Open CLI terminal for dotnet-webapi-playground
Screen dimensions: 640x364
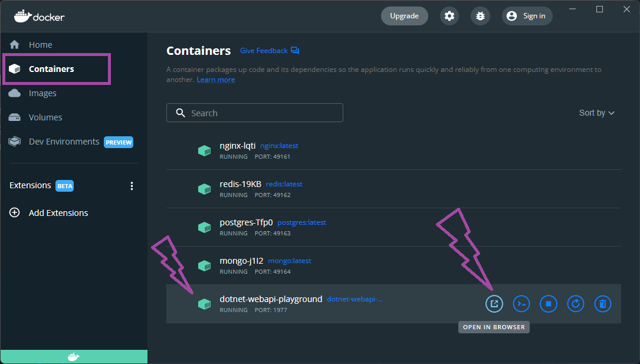coord(521,304)
